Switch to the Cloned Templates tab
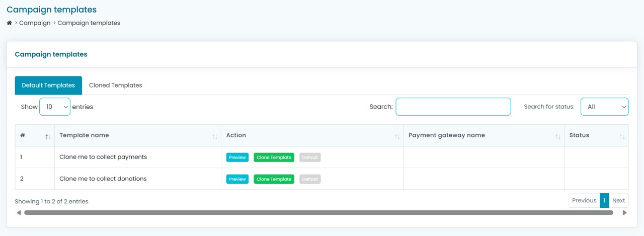Viewport: 644px width, 236px height. [x=115, y=86]
